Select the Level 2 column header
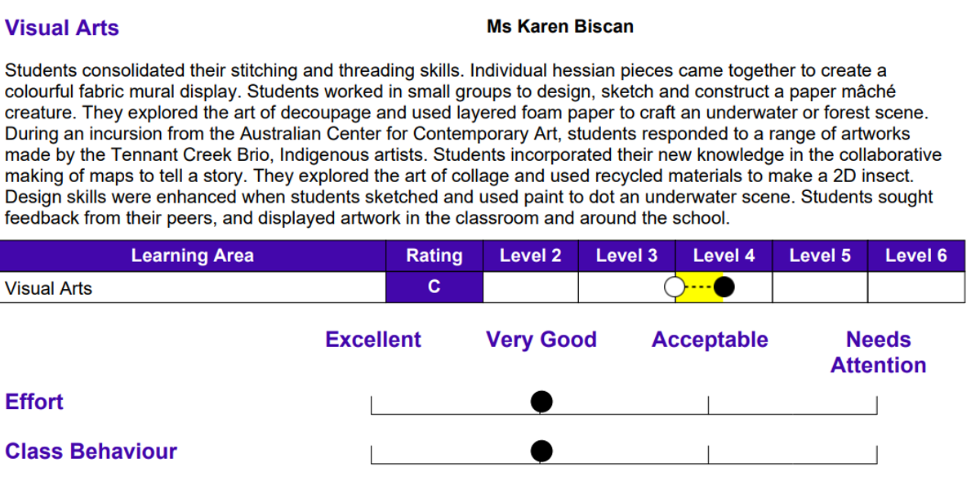 tap(531, 256)
